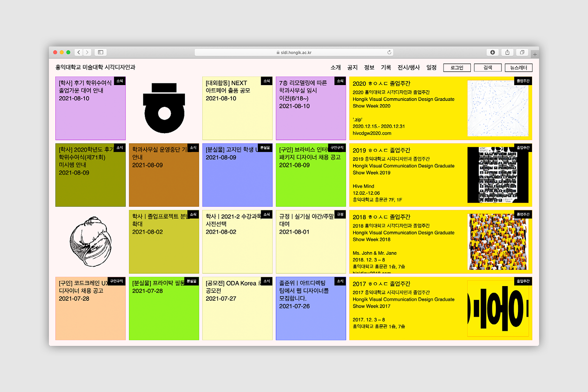Click the 로그인 button
This screenshot has height=392, width=588.
pyautogui.click(x=457, y=68)
